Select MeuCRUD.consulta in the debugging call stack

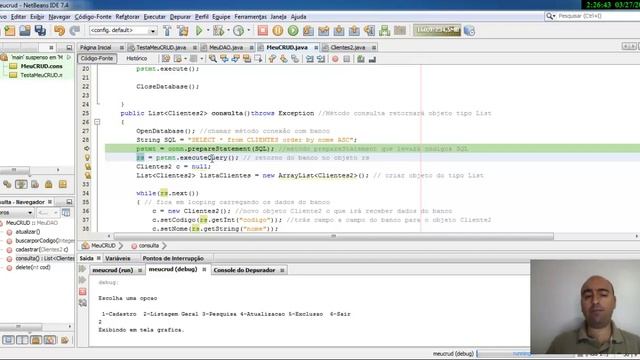(x=41, y=66)
